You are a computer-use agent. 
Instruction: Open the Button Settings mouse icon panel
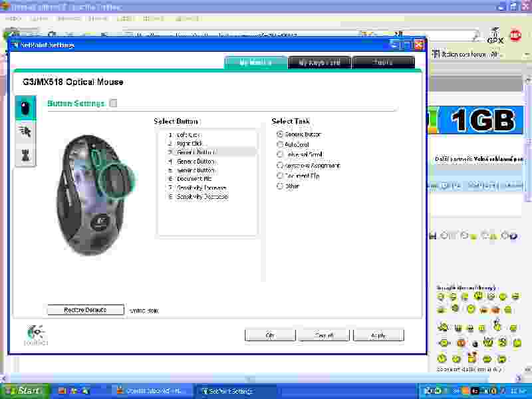click(25, 108)
